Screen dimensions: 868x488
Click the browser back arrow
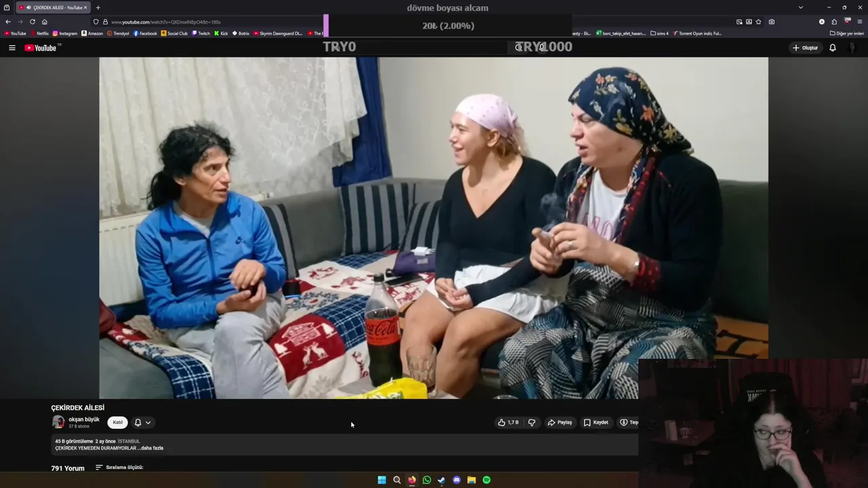point(8,22)
